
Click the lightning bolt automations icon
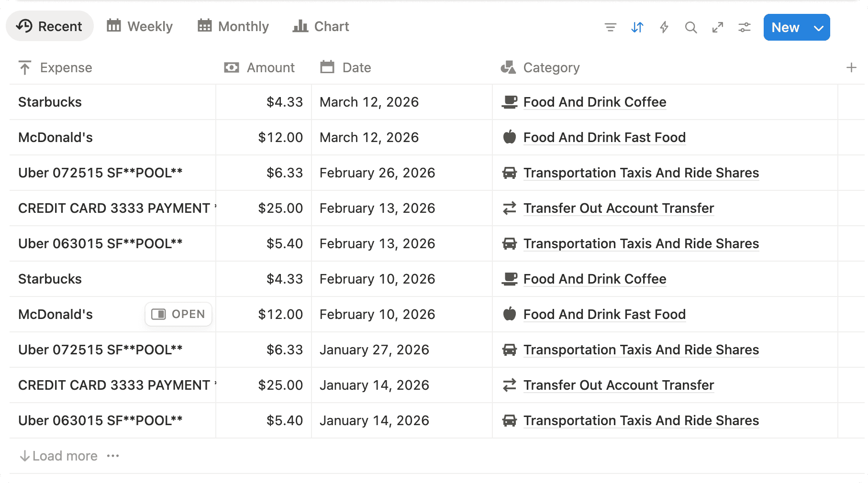664,27
